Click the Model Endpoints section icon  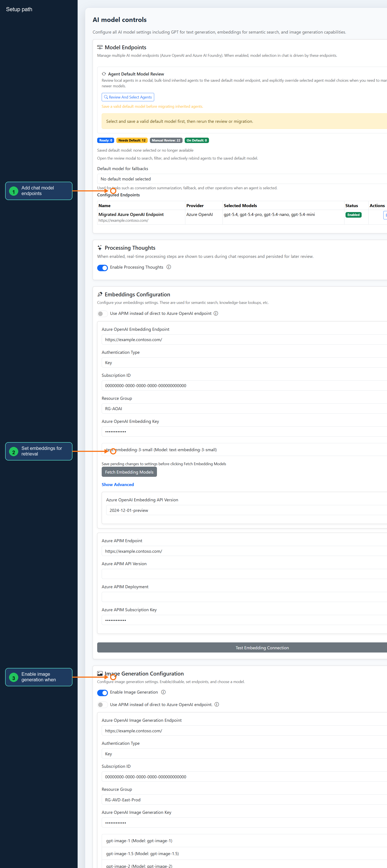(100, 47)
